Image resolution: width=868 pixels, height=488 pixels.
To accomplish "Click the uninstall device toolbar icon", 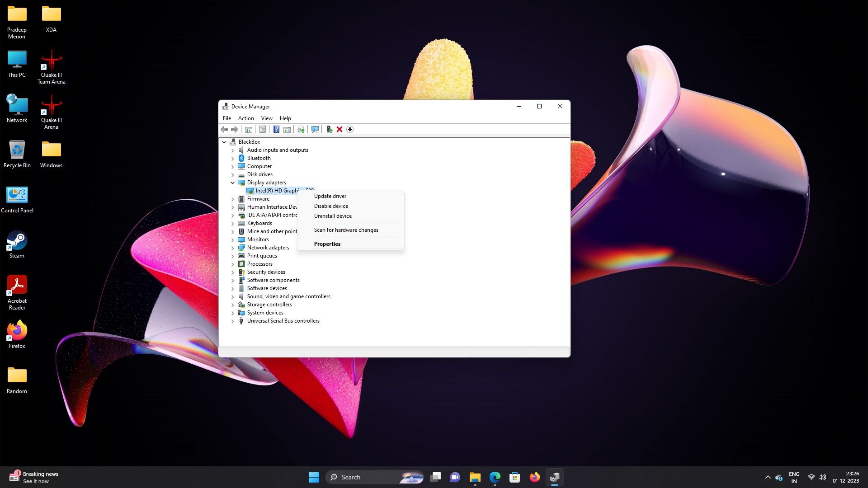I will point(339,129).
